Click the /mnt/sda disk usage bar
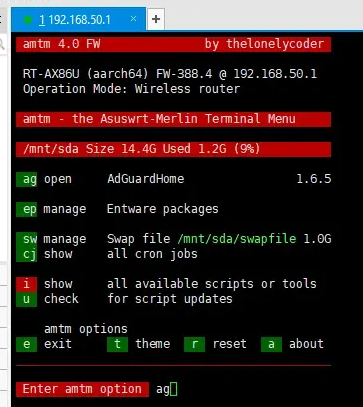This screenshot has height=407, width=363. (174, 149)
